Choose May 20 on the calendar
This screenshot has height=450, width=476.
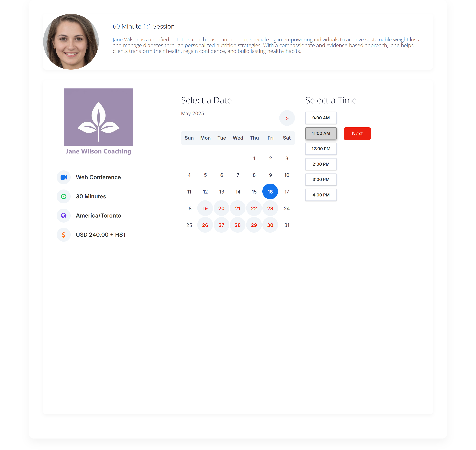[221, 208]
